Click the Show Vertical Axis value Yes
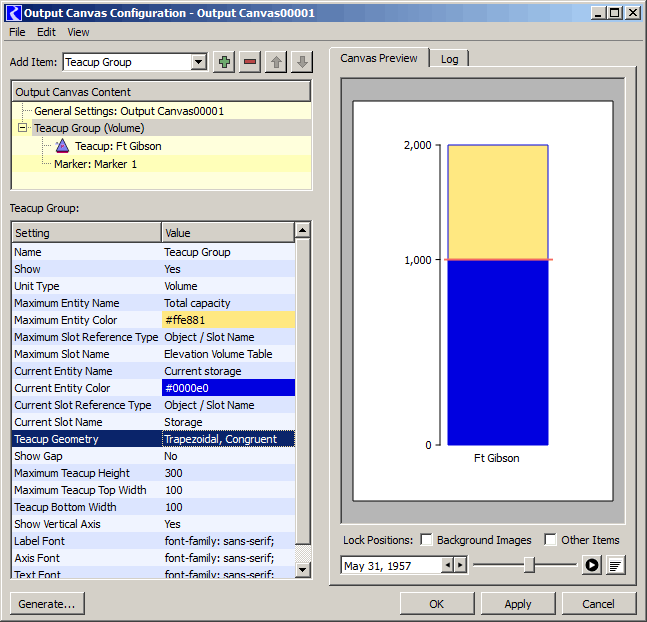Viewport: 647px width, 622px height. 228,524
